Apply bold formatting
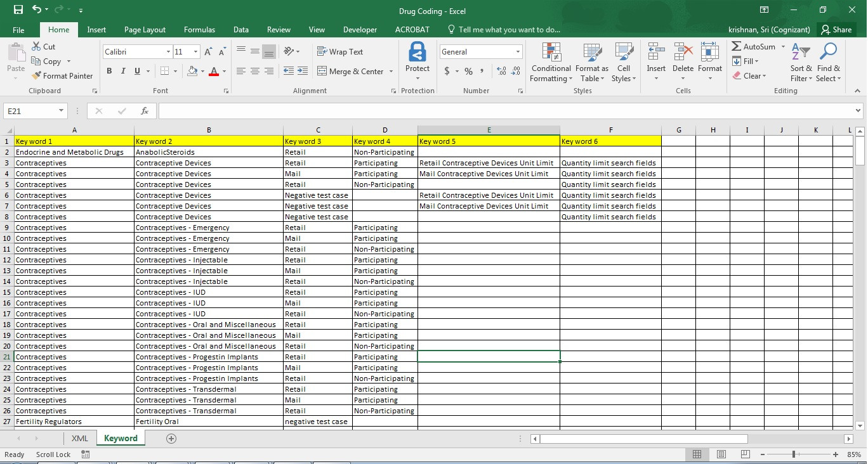868x464 pixels. 109,70
